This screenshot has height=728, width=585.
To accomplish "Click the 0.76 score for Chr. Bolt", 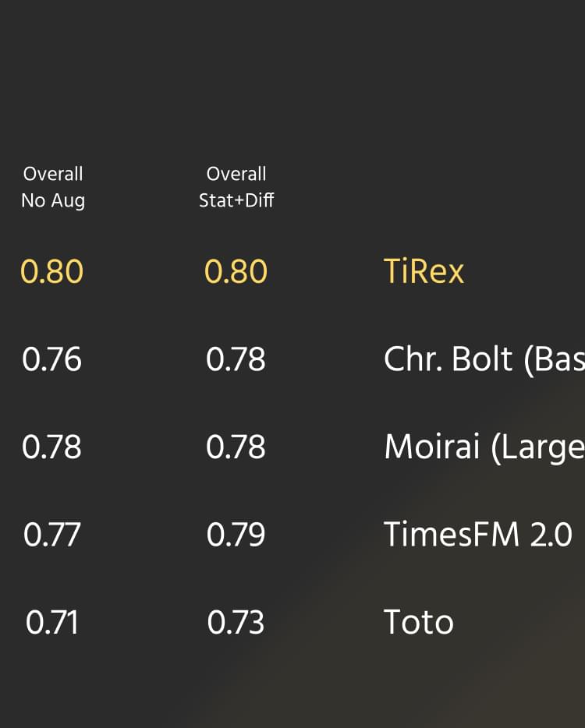I will point(51,359).
